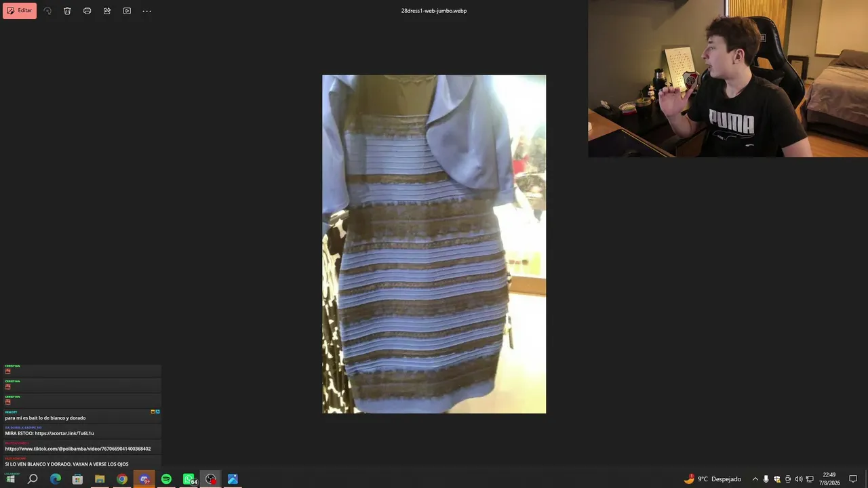Click the file name 28dress1-web-jumbo.webp
This screenshot has width=868, height=488.
434,11
